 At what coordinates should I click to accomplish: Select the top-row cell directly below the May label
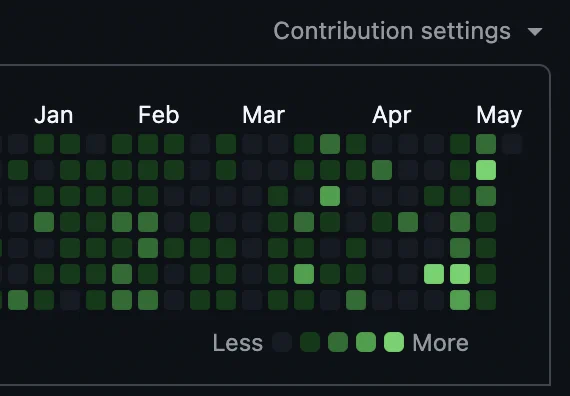pos(486,144)
